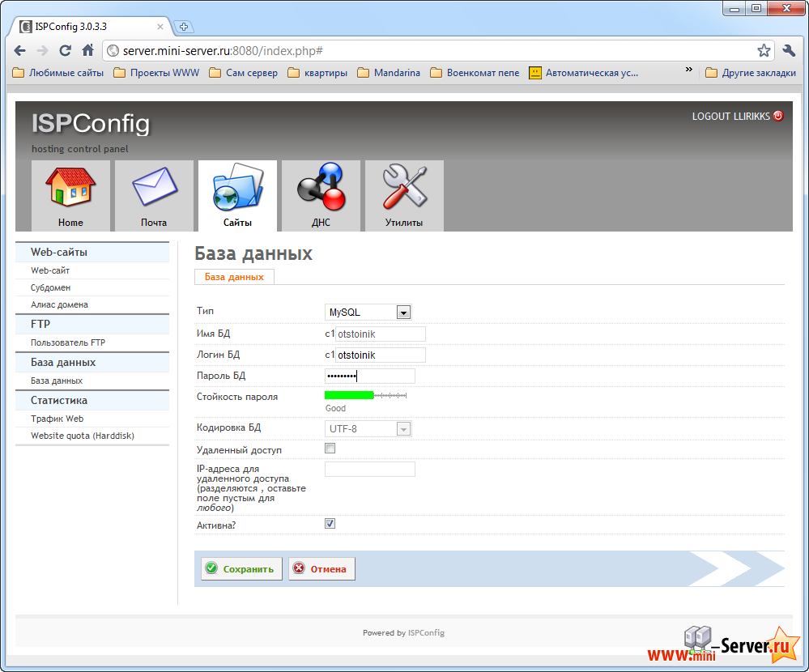Uncheck the Активна checkbox
809x672 pixels.
click(x=330, y=523)
